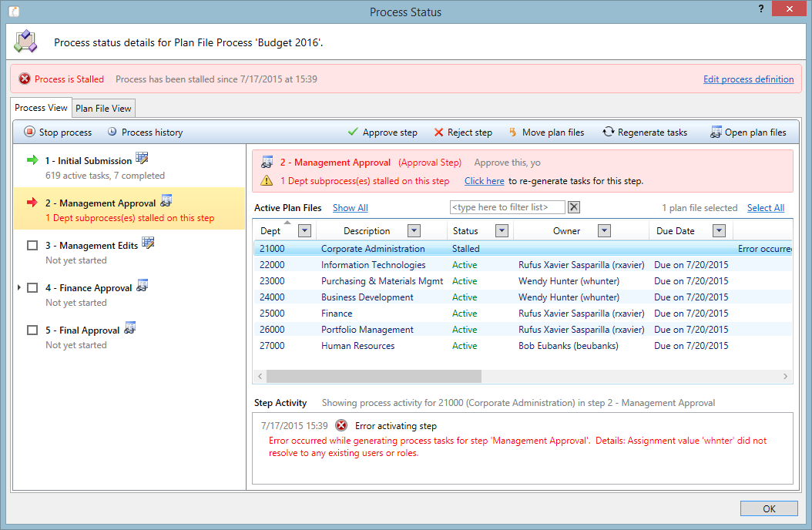The height and width of the screenshot is (530, 812).
Task: Click the Move plan files icon
Action: click(x=512, y=132)
